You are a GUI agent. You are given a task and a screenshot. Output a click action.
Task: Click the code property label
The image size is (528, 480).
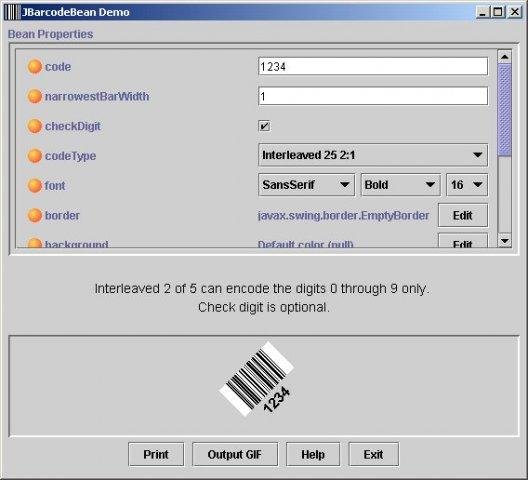coord(58,67)
